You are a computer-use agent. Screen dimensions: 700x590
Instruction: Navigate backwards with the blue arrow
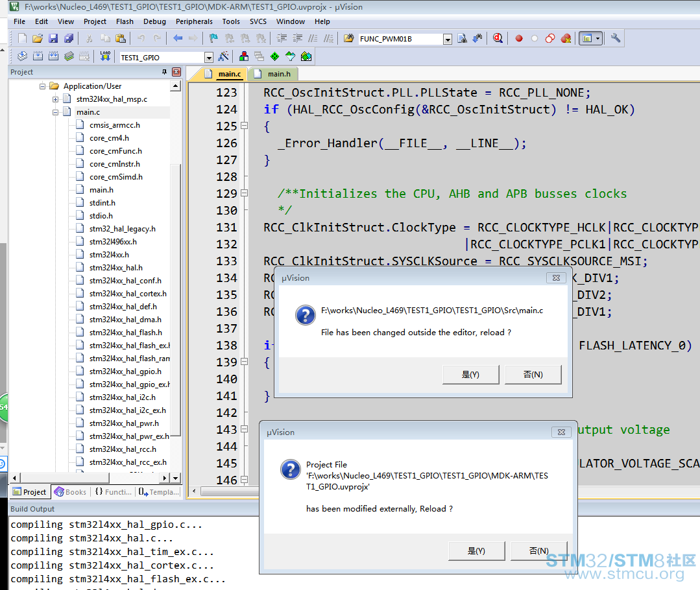(x=178, y=38)
